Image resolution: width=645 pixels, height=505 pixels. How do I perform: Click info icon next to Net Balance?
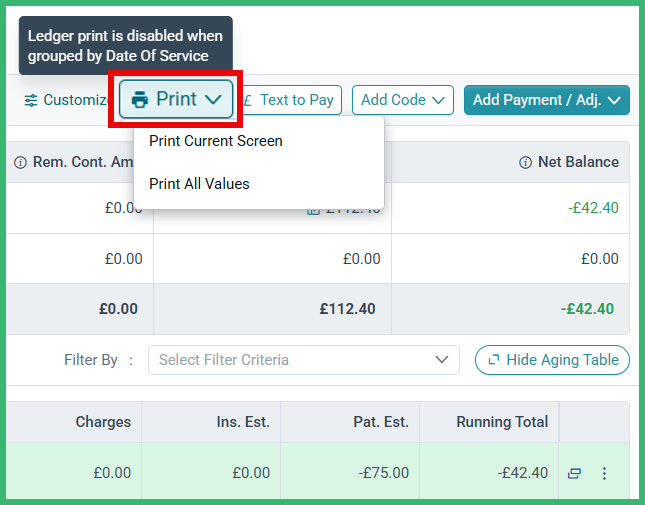click(525, 162)
